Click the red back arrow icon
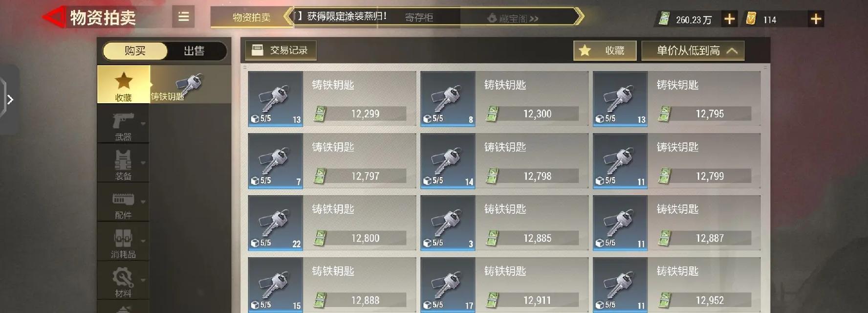This screenshot has width=868, height=313. point(54,18)
